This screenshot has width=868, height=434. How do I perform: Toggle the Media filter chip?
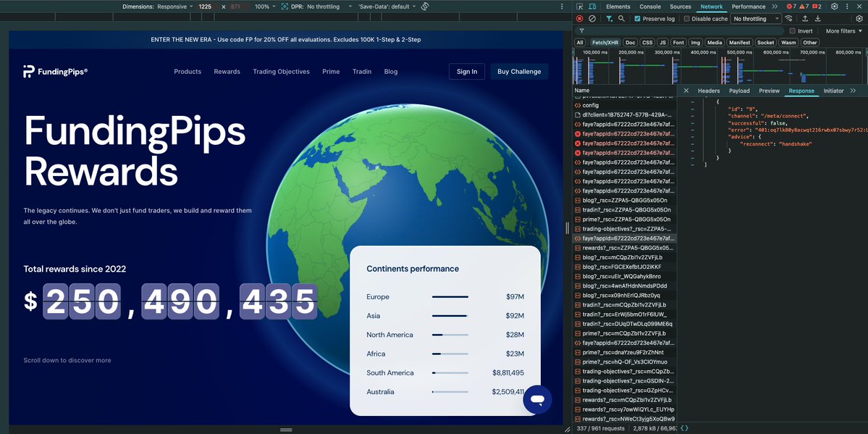[x=715, y=43]
